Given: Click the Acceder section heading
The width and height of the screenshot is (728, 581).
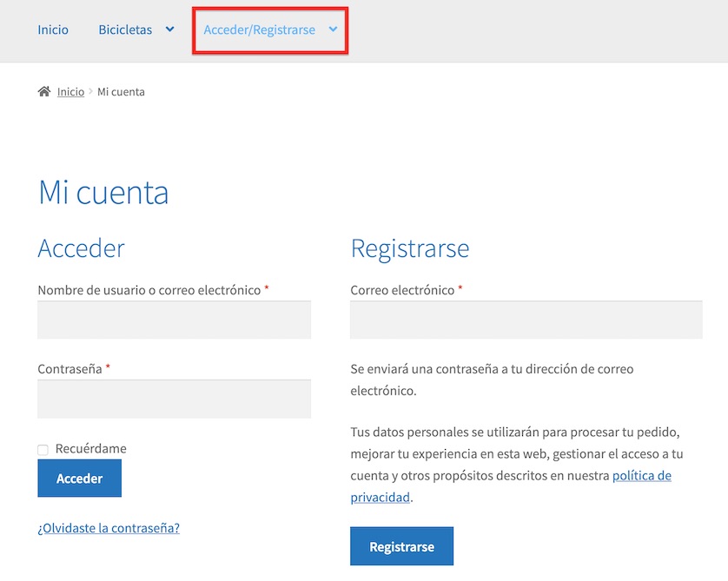Looking at the screenshot, I should coord(81,248).
